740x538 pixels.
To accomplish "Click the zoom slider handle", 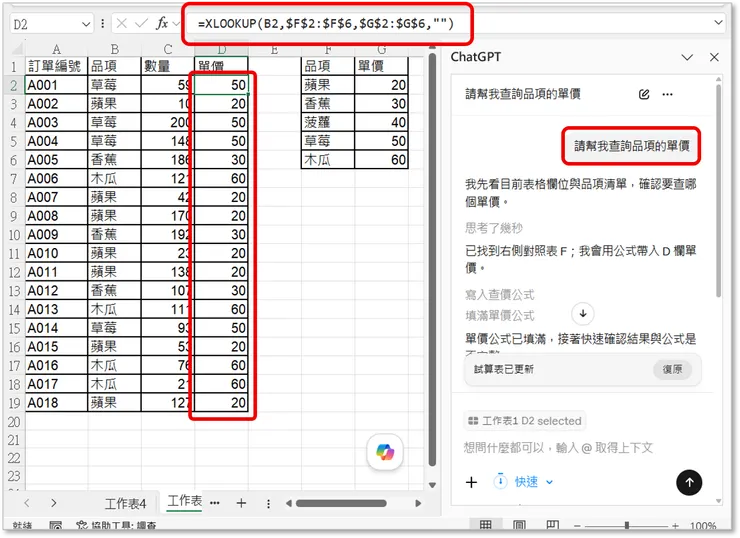I will pyautogui.click(x=627, y=525).
